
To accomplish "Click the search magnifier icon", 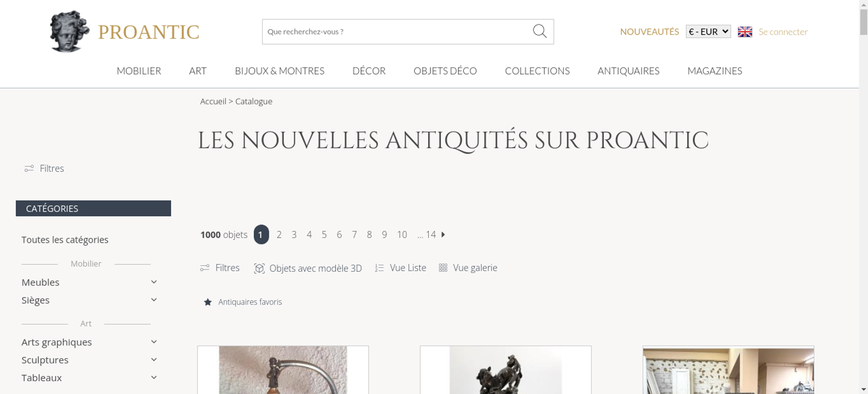I will click(x=539, y=31).
